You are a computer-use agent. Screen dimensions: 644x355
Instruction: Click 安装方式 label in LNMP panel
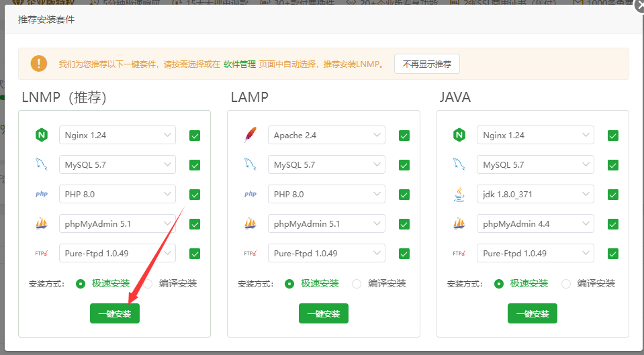47,284
